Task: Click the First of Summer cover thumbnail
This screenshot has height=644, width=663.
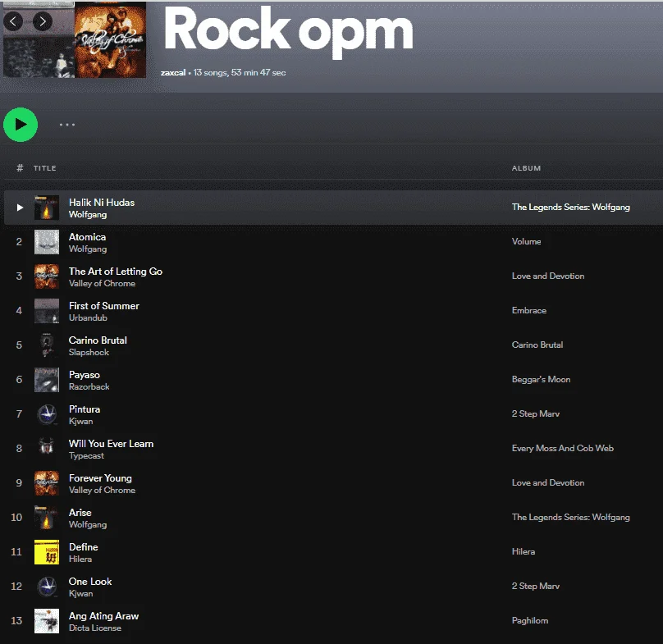Action: 47,311
